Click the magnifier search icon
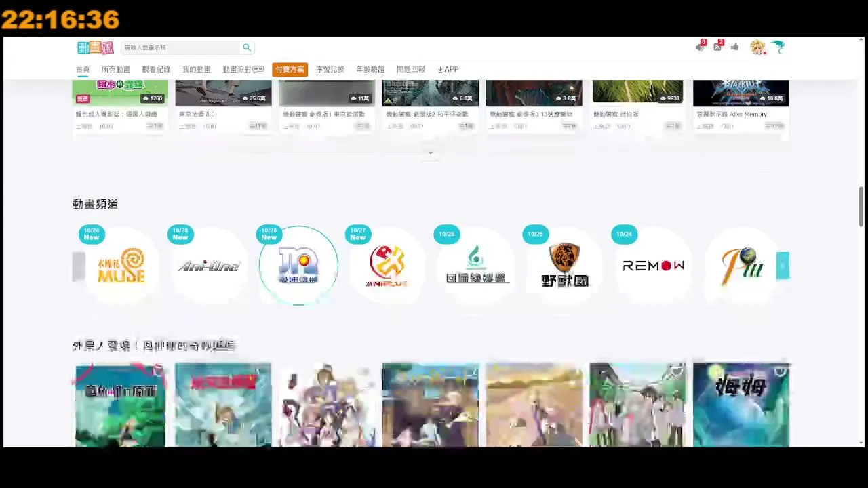Image resolution: width=868 pixels, height=488 pixels. click(247, 47)
